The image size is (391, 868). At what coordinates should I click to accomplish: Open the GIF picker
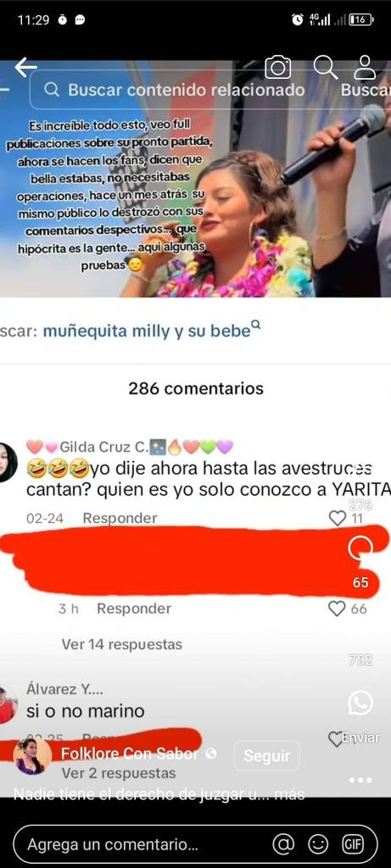click(352, 845)
